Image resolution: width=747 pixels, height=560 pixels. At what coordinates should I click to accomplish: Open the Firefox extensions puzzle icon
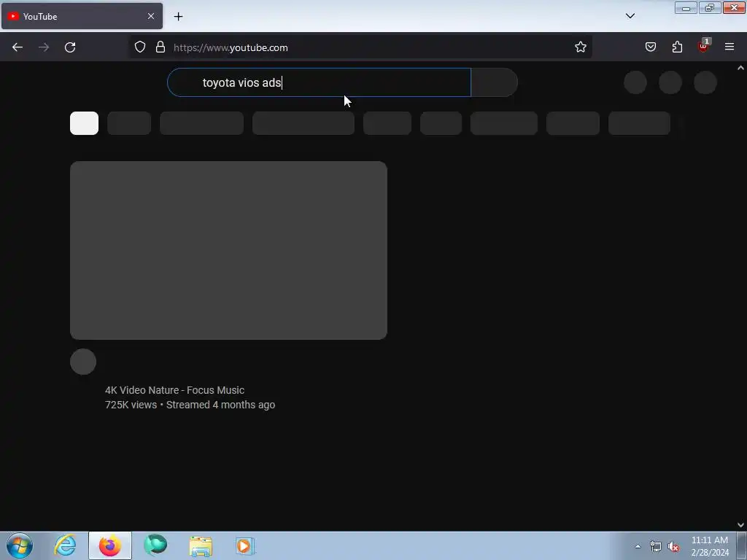click(677, 47)
